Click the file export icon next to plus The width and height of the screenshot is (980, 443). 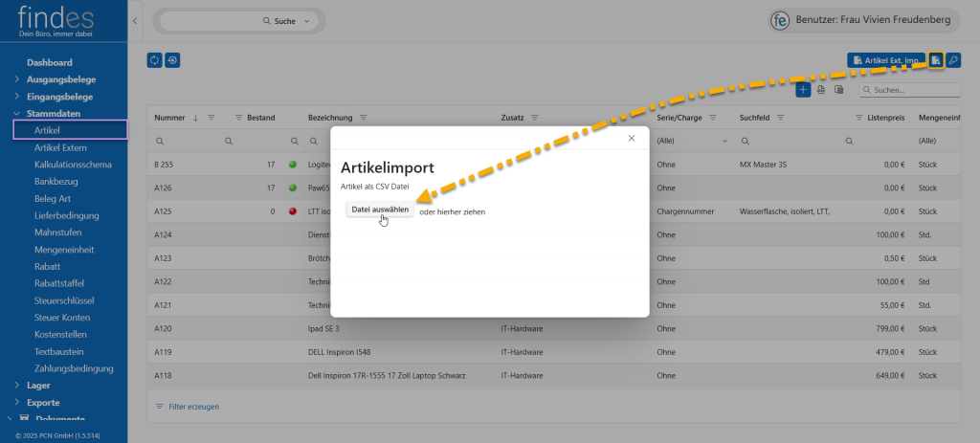tap(821, 90)
